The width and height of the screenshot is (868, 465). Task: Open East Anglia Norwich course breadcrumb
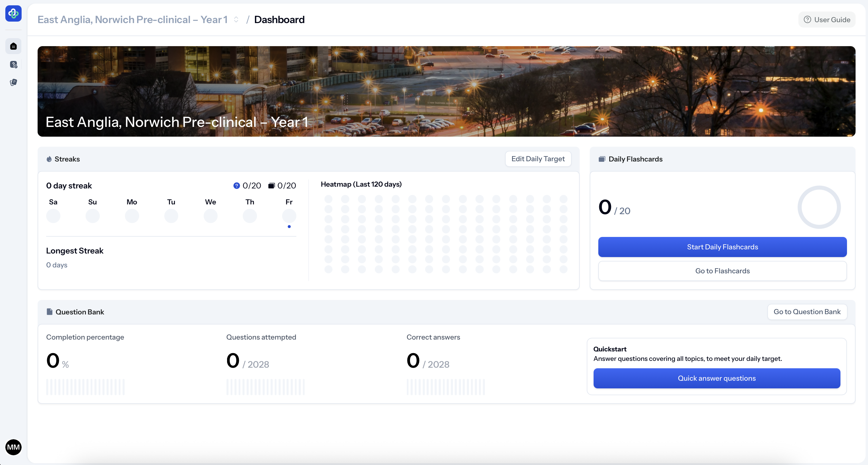click(132, 20)
